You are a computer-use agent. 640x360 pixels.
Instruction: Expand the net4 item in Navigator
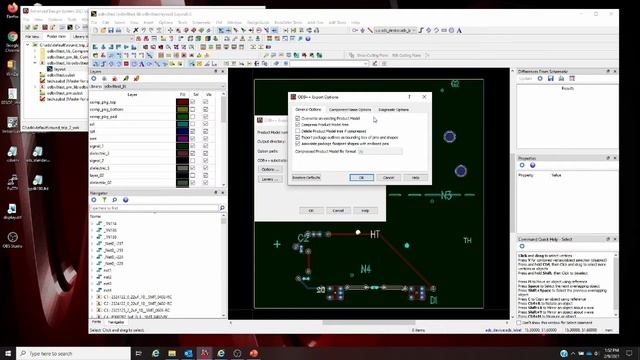click(x=92, y=290)
